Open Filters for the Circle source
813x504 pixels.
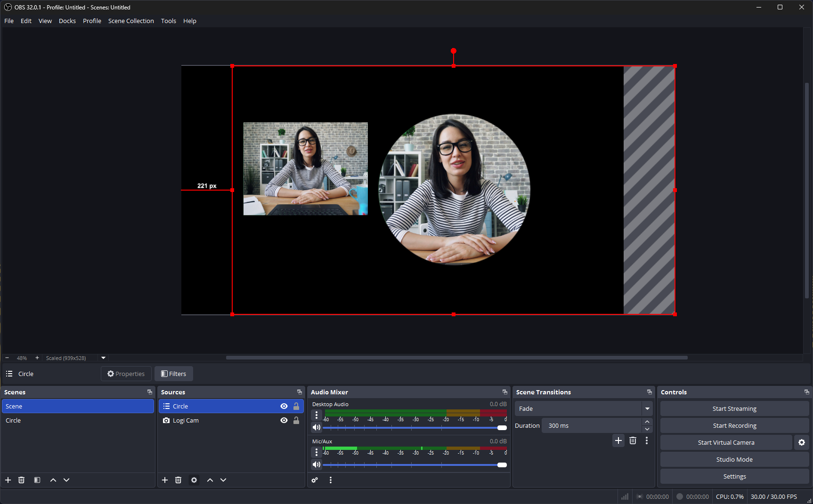click(174, 374)
